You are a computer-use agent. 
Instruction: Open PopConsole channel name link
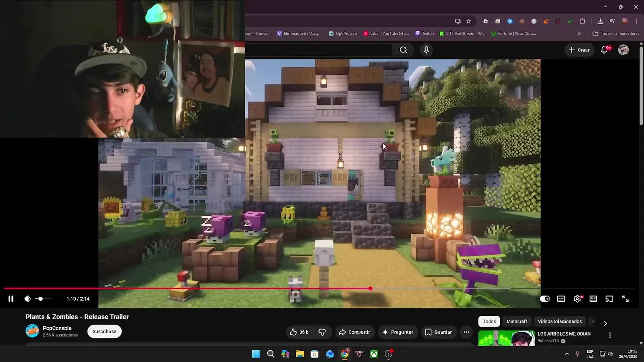[57, 328]
